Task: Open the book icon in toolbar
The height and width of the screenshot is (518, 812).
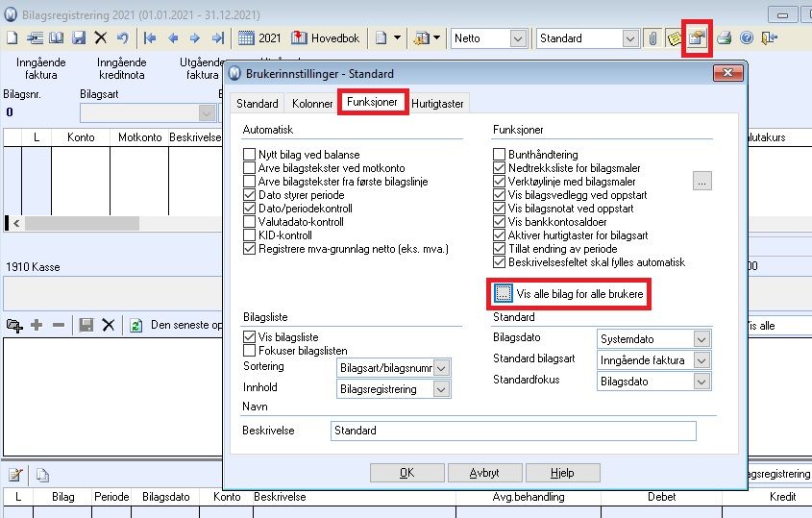Action: point(57,37)
